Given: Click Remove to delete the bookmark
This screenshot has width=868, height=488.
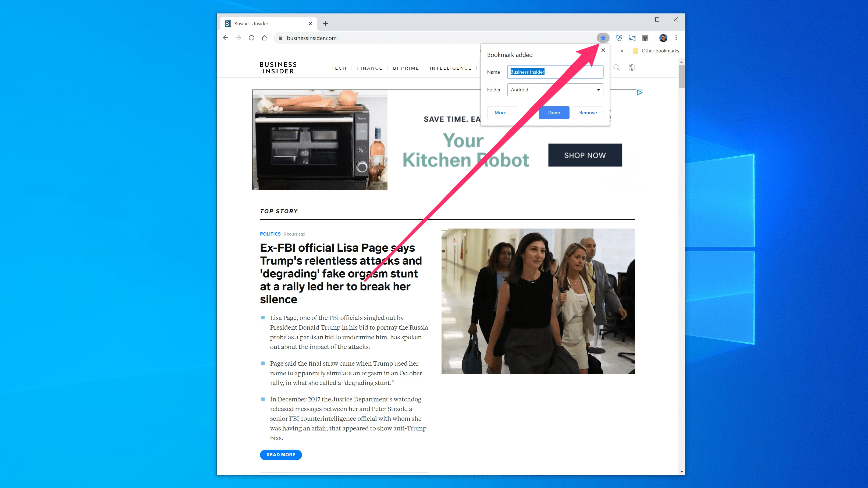Looking at the screenshot, I should tap(588, 113).
